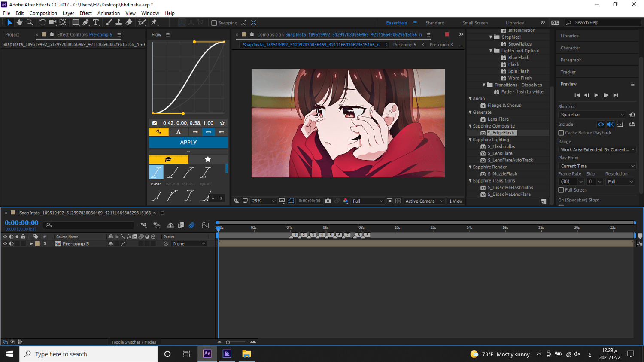Toggle the transparency grid in viewer
Image resolution: width=644 pixels, height=362 pixels.
398,201
